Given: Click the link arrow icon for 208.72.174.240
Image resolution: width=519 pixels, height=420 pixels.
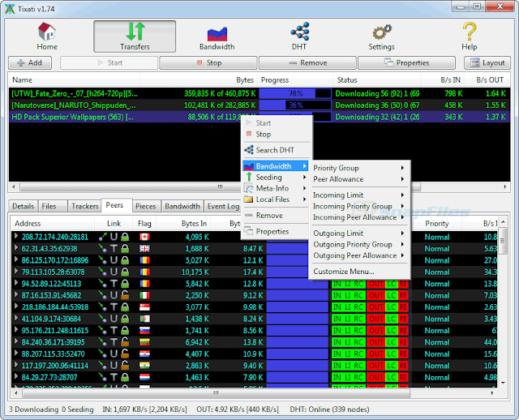Looking at the screenshot, I should 103,237.
